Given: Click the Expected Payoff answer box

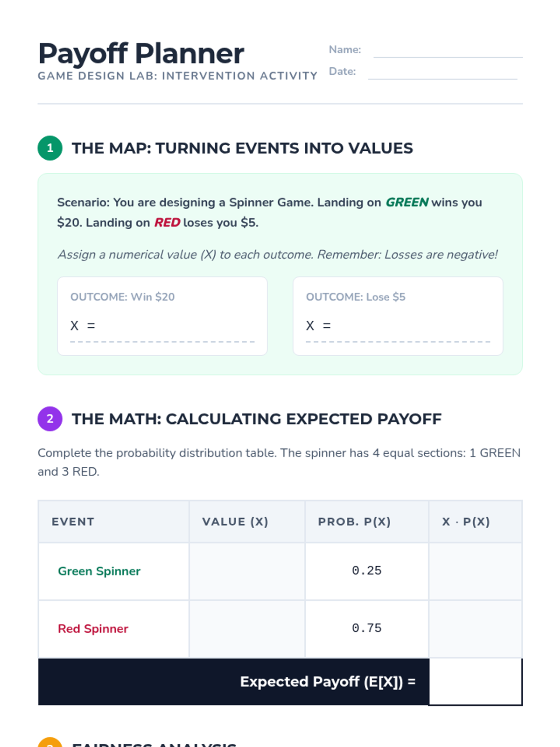Looking at the screenshot, I should click(x=476, y=682).
